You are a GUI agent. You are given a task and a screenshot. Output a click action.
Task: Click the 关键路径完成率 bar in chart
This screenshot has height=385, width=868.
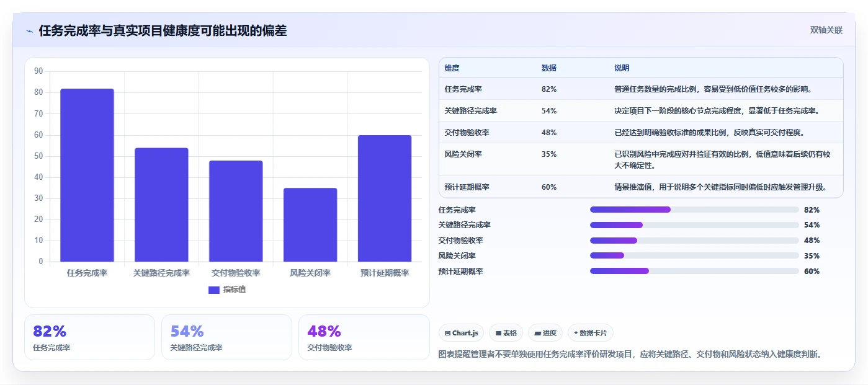coord(161,205)
